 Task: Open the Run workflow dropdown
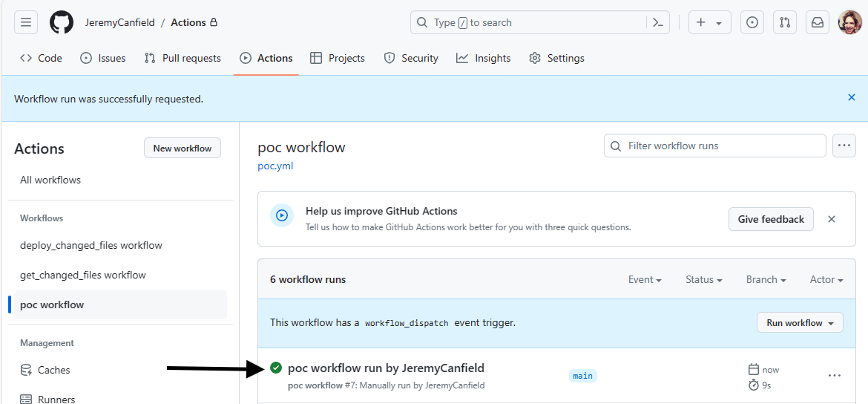point(800,322)
